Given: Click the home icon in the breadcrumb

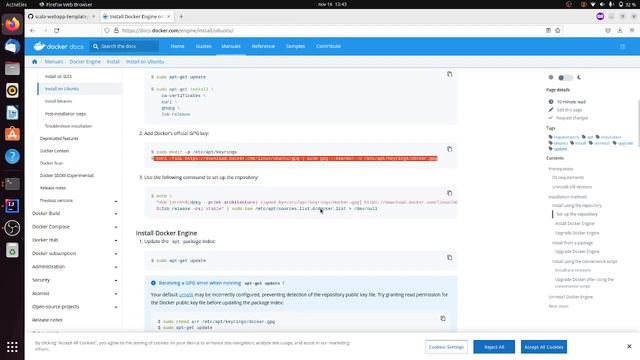Looking at the screenshot, I should [35, 62].
